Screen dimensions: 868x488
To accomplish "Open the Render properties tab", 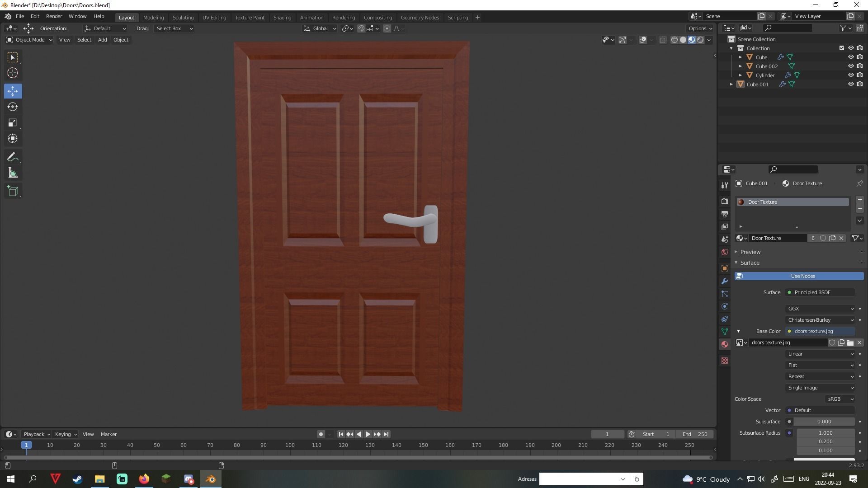I will tap(725, 201).
